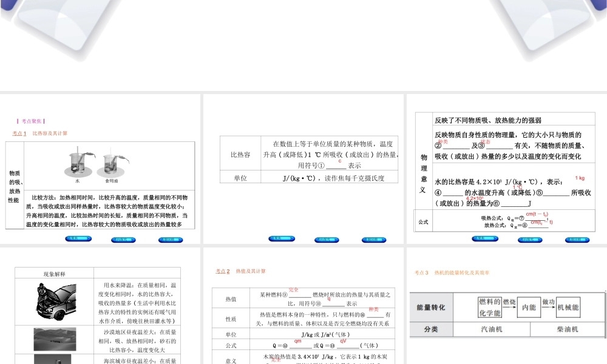Select the slide with the 比热容 definition table
This screenshot has width=607, height=364.
tap(303, 169)
